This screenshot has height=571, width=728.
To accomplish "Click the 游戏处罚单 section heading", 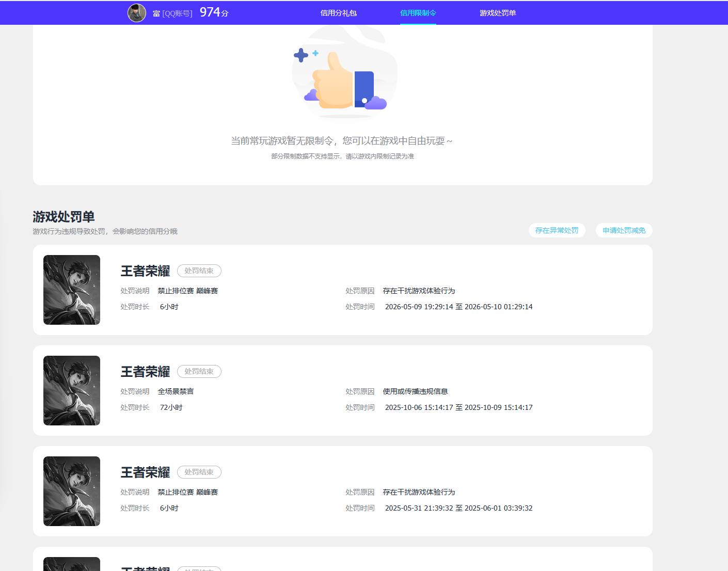I will tap(64, 217).
